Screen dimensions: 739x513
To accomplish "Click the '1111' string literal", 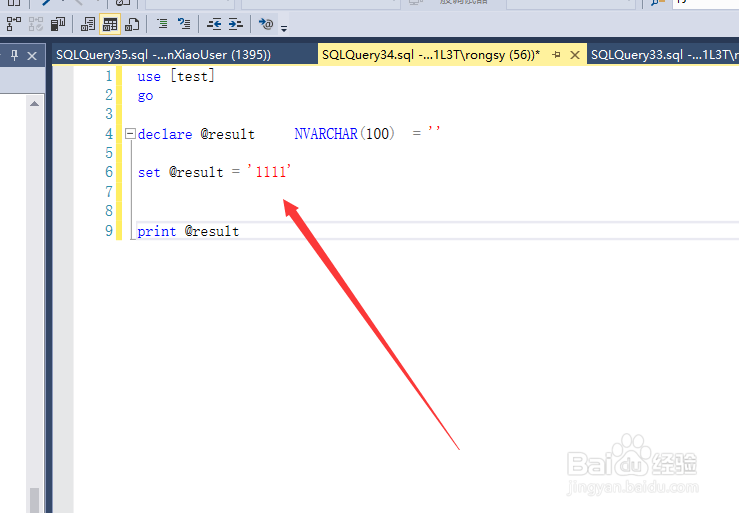I will [x=270, y=172].
